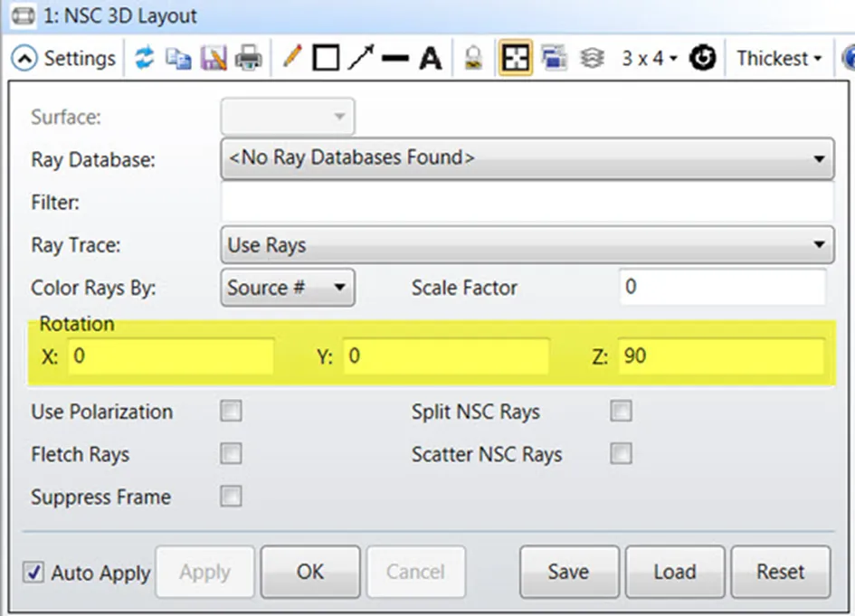The width and height of the screenshot is (855, 616).
Task: Open the Ray Trace dropdown
Action: 527,245
